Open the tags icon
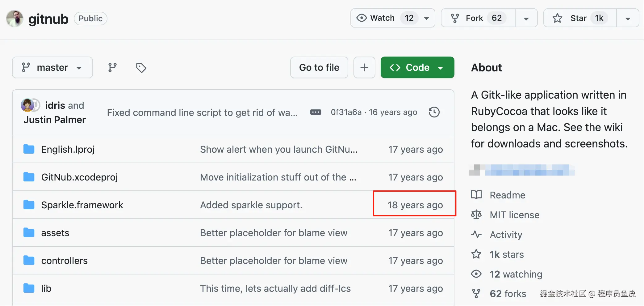 141,67
